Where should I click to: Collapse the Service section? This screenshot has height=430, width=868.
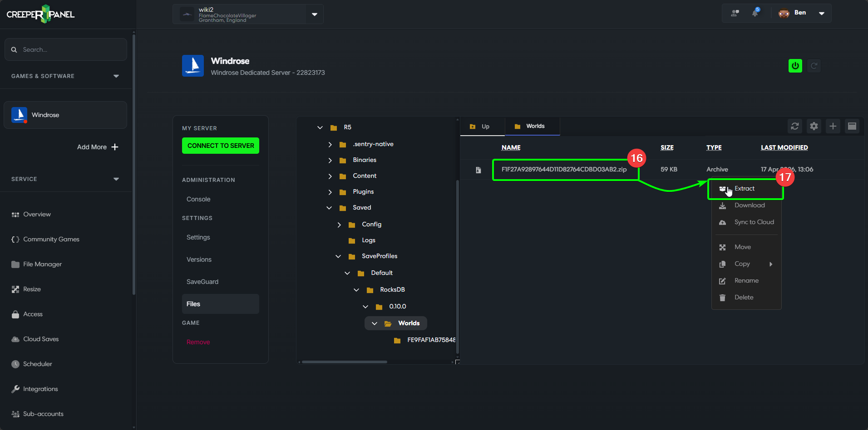point(116,179)
